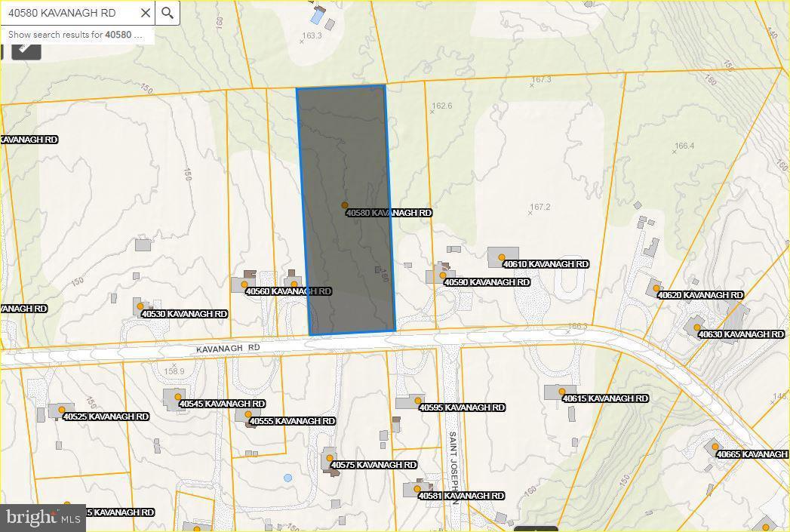Click the 40665 Kavanagh address marker
Screen dimensions: 790x532
pyautogui.click(x=715, y=447)
